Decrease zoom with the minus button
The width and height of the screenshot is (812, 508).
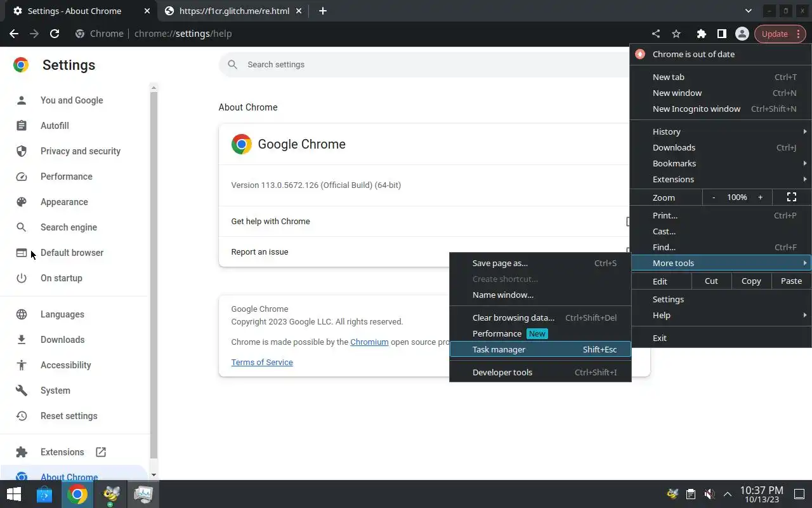pos(714,197)
